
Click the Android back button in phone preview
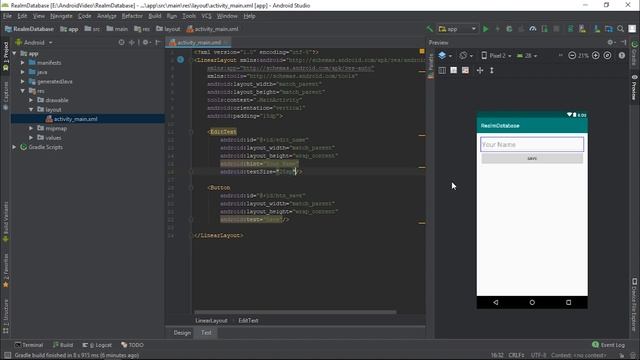[x=496, y=302]
